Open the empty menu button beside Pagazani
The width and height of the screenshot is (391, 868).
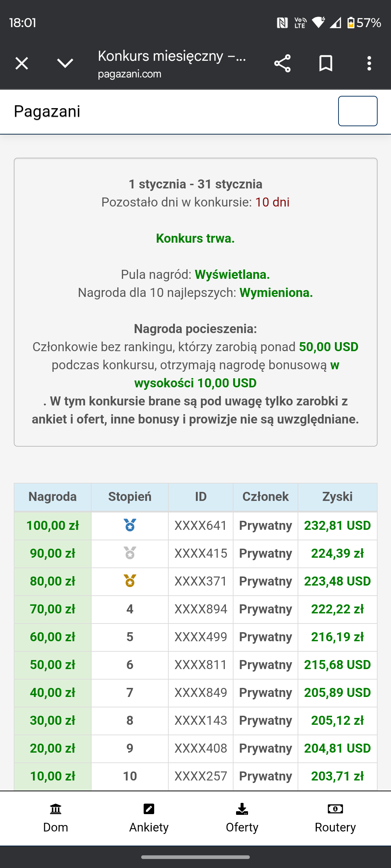click(x=358, y=111)
